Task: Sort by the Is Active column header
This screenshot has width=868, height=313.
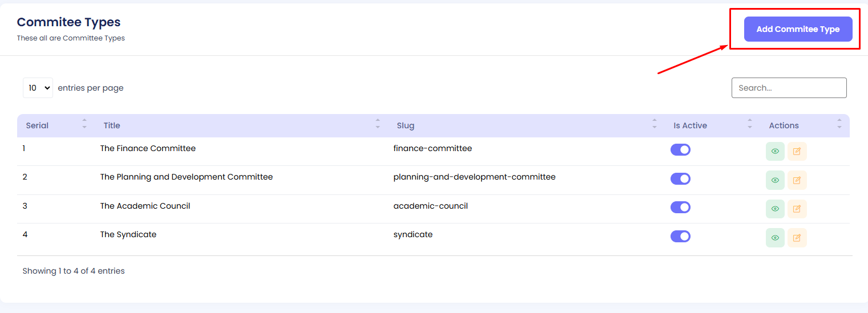Action: coord(690,125)
